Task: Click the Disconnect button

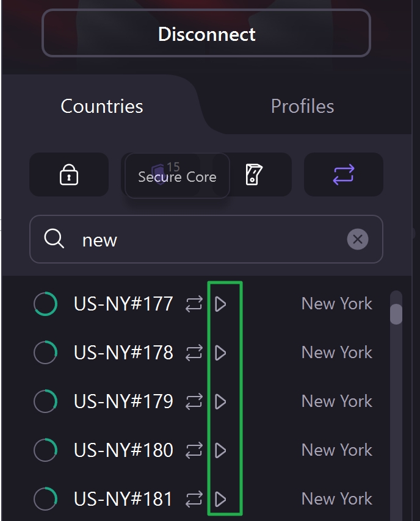Action: coord(207,34)
